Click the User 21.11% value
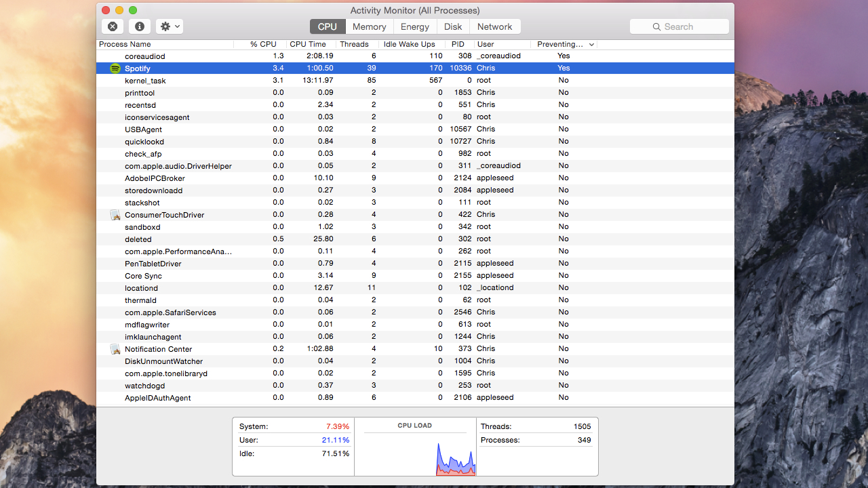The image size is (868, 488). click(x=336, y=440)
